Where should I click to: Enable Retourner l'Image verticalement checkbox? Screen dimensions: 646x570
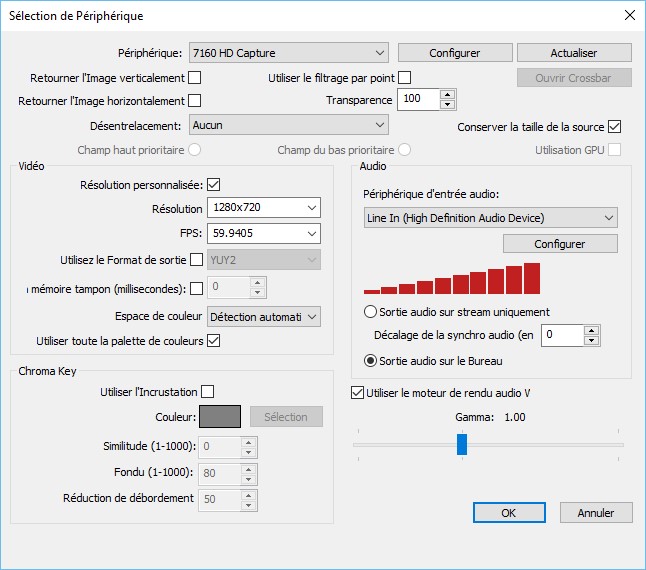[195, 77]
